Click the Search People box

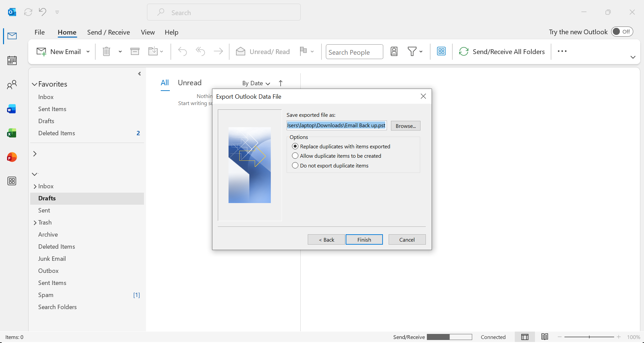coord(354,52)
